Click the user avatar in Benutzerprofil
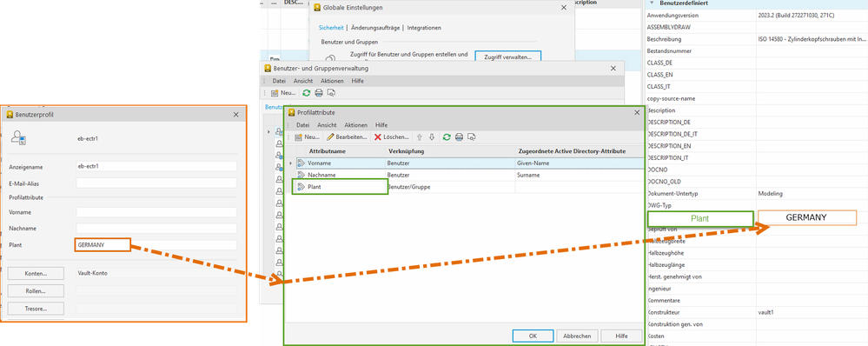Image resolution: width=868 pixels, height=346 pixels. (18, 137)
